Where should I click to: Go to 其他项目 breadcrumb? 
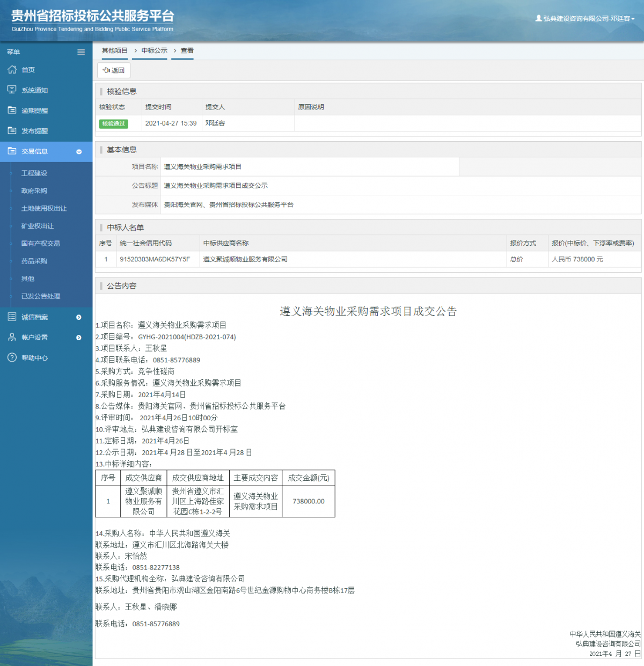pos(115,50)
